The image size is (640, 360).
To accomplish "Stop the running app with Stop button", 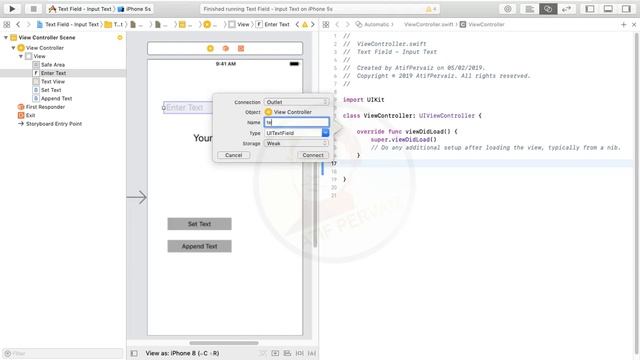I will pos(33,9).
